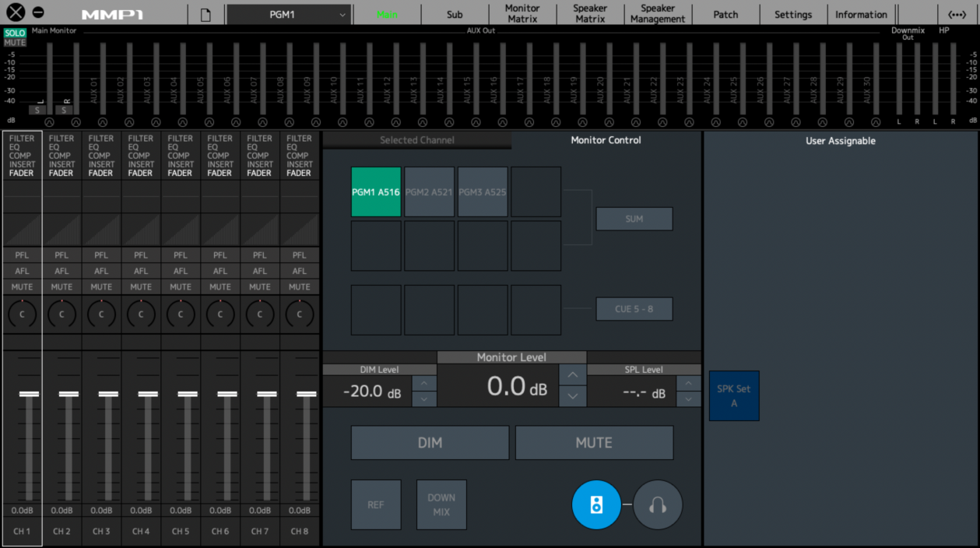This screenshot has height=548, width=980.
Task: Toggle the monitor MUTE button
Action: pyautogui.click(x=594, y=443)
